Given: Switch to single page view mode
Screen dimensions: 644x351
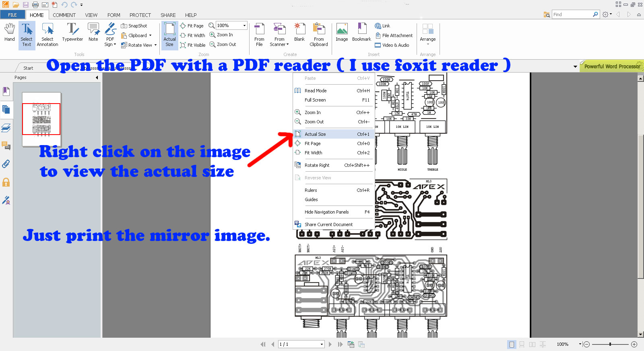Looking at the screenshot, I should point(512,345).
